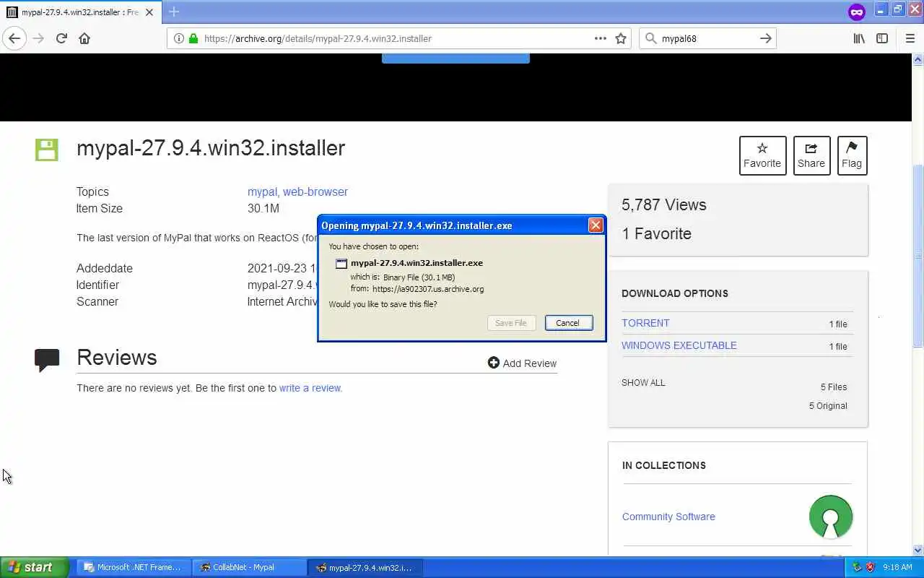Open the Library bookshelf icon

pyautogui.click(x=859, y=38)
